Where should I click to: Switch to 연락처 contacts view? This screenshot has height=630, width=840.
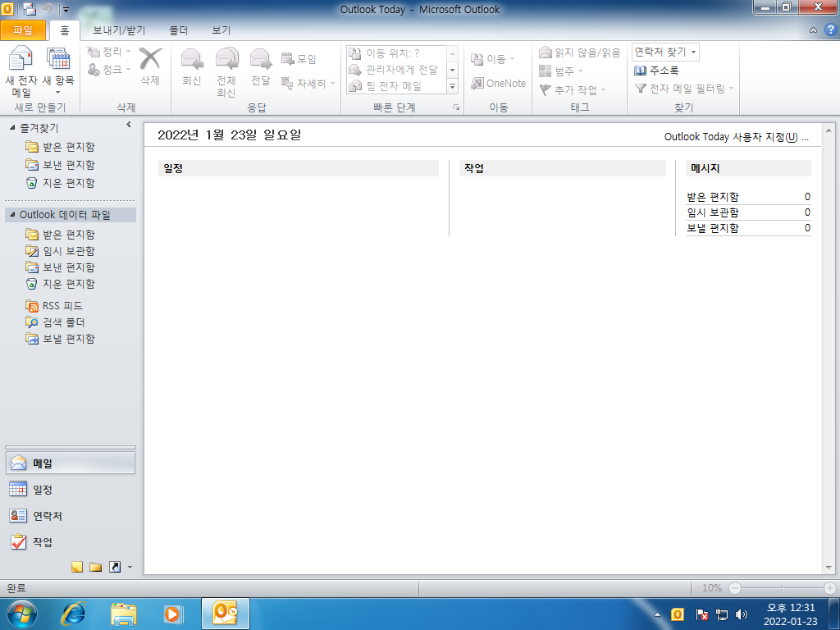click(x=71, y=515)
